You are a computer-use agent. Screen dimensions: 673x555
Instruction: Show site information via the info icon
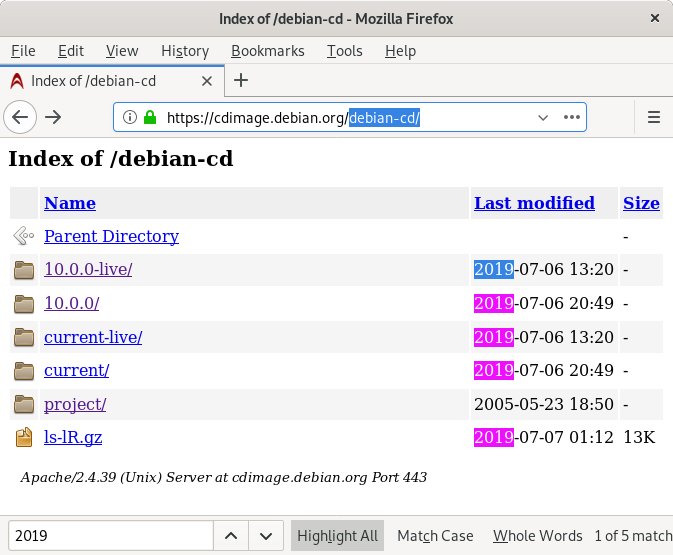(x=130, y=117)
